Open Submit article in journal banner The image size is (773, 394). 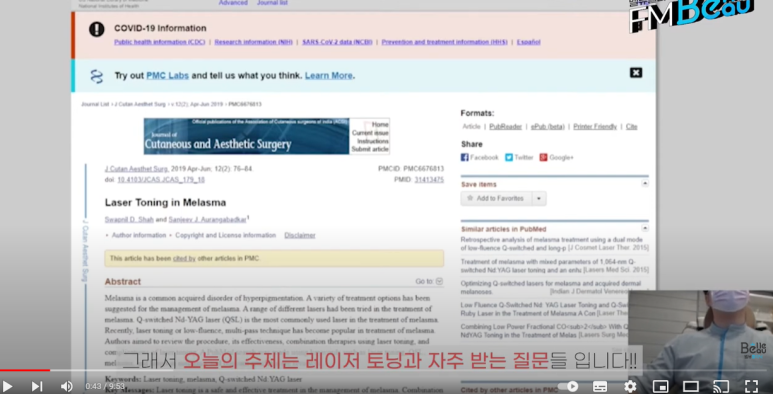[370, 149]
